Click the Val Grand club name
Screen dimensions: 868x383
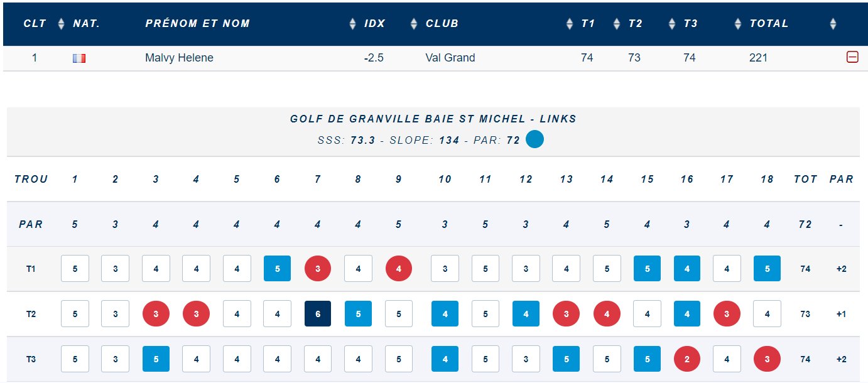[450, 58]
